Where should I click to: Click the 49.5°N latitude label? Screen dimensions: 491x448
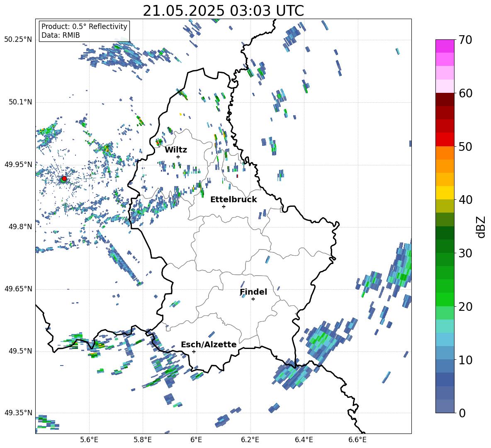click(x=20, y=351)
